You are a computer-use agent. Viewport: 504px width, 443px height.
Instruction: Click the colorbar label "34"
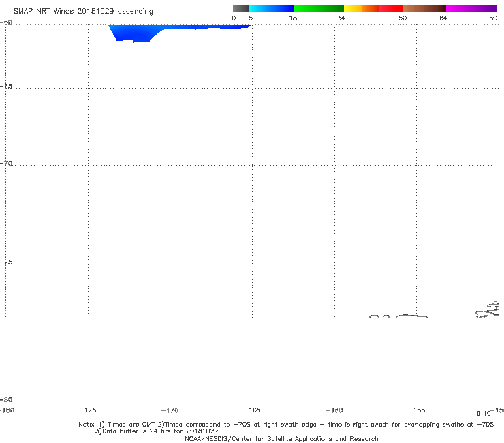pos(341,18)
